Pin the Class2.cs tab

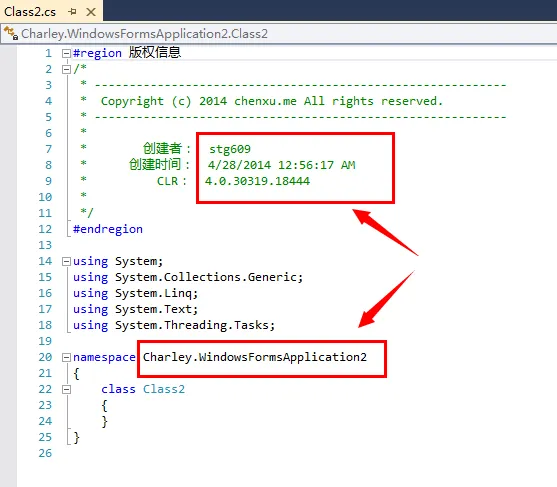click(x=72, y=12)
